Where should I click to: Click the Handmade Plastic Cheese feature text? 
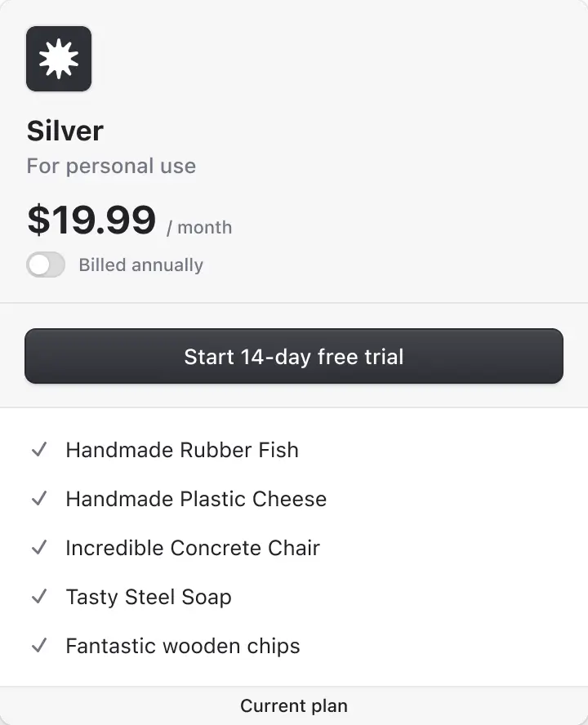coord(196,499)
